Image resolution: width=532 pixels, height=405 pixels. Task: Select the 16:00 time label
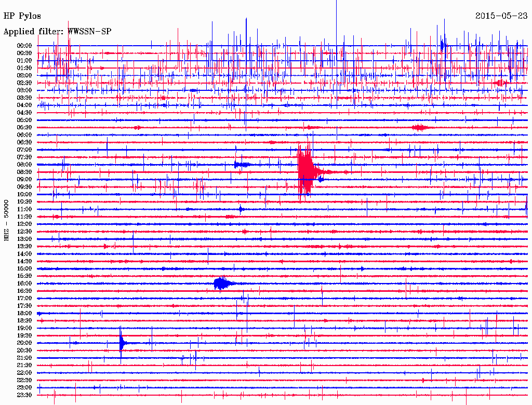coord(24,284)
